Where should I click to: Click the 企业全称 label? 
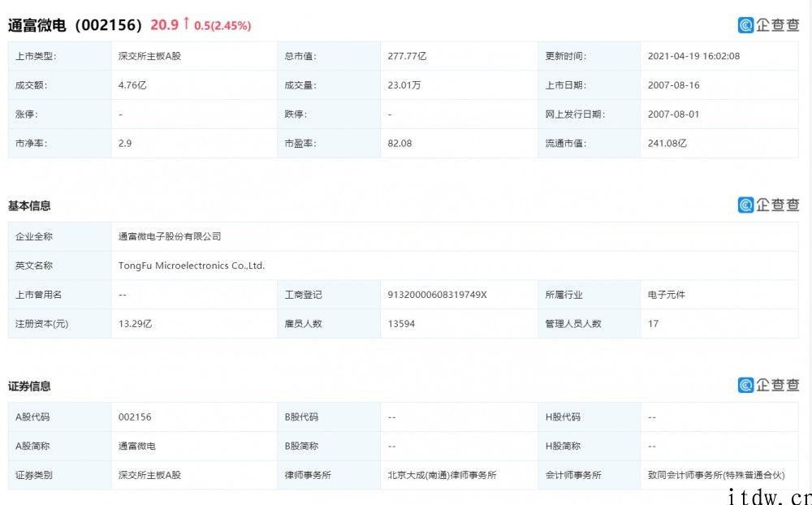point(33,236)
